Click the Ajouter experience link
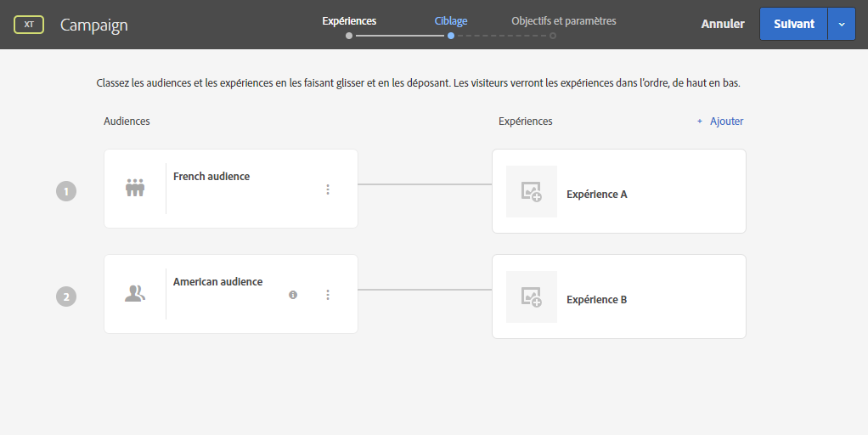The height and width of the screenshot is (435, 868). point(720,121)
